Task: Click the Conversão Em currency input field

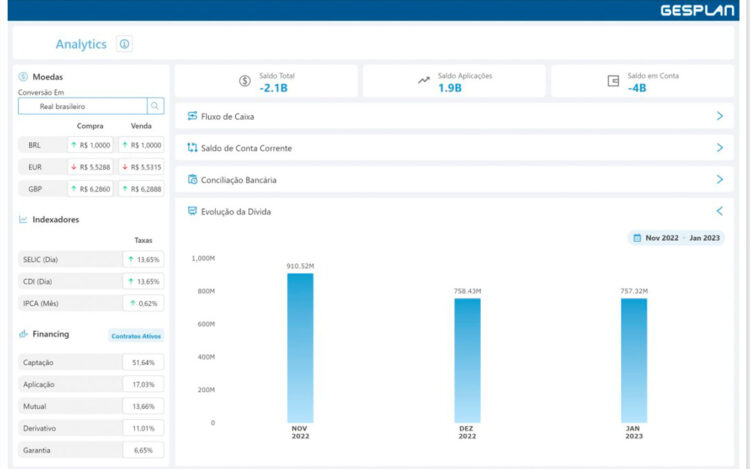Action: pos(82,106)
